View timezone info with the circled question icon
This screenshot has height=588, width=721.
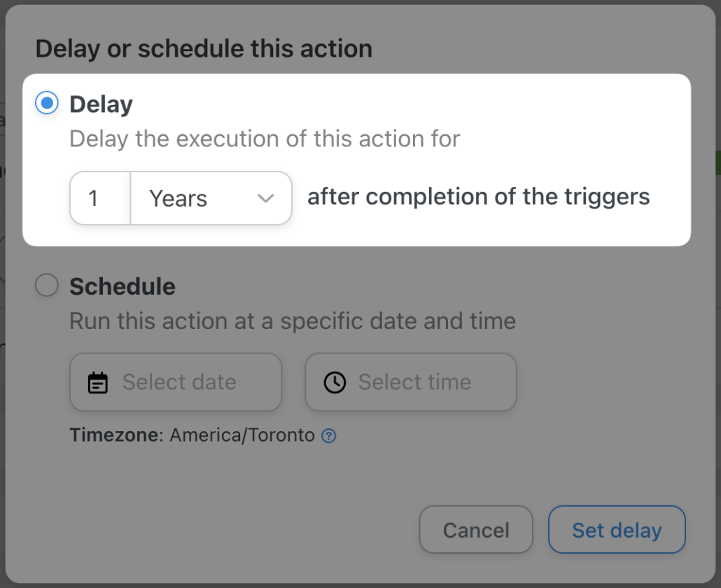[x=328, y=435]
